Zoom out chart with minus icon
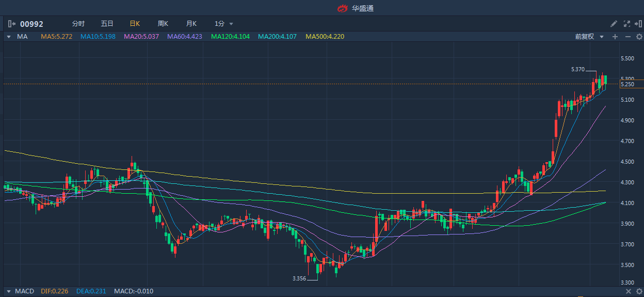The height and width of the screenshot is (297, 644). point(627,37)
